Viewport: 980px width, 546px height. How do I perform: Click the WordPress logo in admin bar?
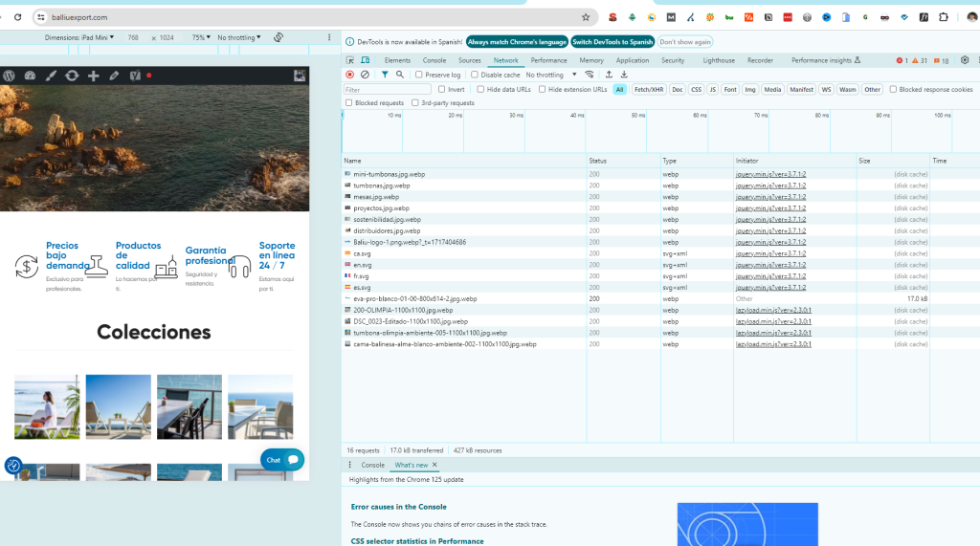pos(10,76)
